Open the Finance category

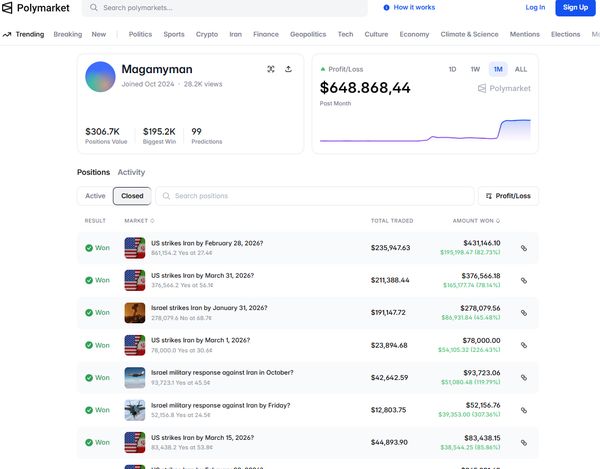266,34
